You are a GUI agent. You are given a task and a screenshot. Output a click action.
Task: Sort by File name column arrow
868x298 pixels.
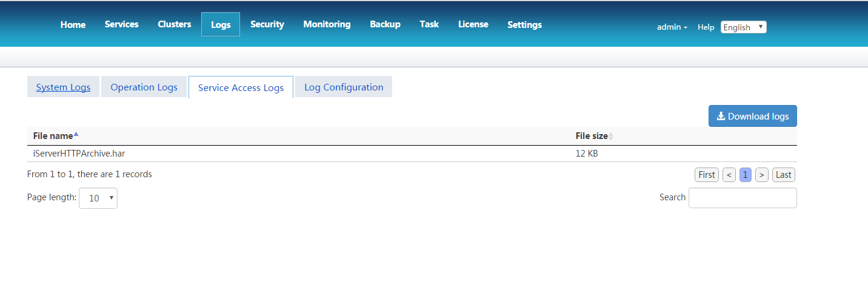click(76, 135)
